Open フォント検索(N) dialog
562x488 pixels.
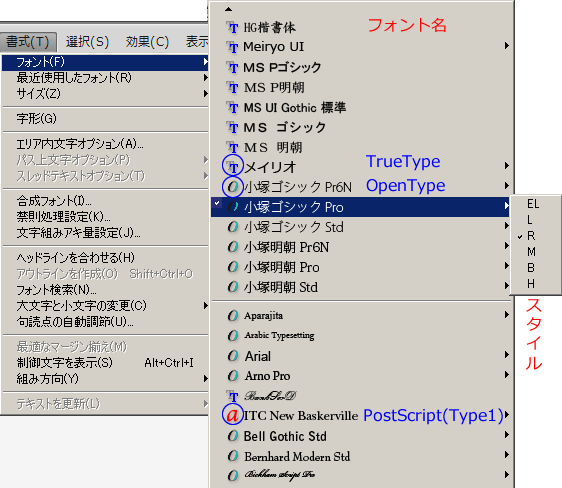(105, 290)
